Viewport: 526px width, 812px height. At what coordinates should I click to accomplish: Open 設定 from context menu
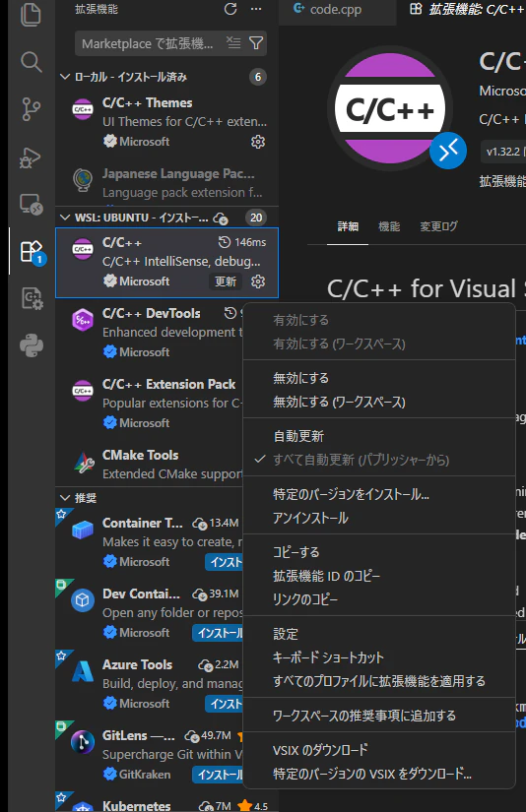click(x=379, y=634)
